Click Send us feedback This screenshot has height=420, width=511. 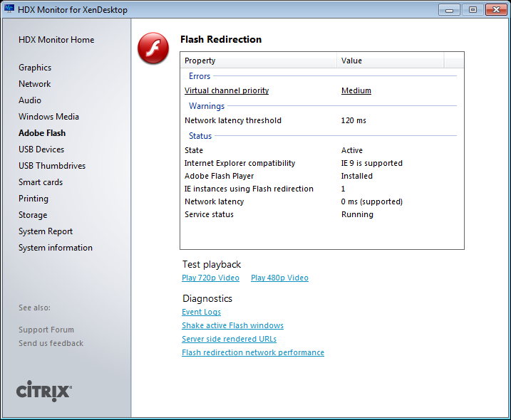tap(51, 343)
